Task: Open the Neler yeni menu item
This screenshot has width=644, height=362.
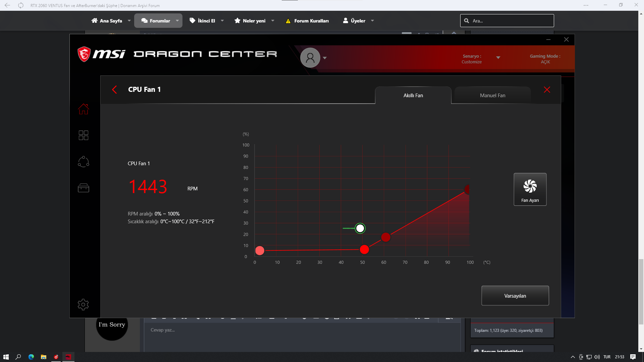Action: pos(250,21)
